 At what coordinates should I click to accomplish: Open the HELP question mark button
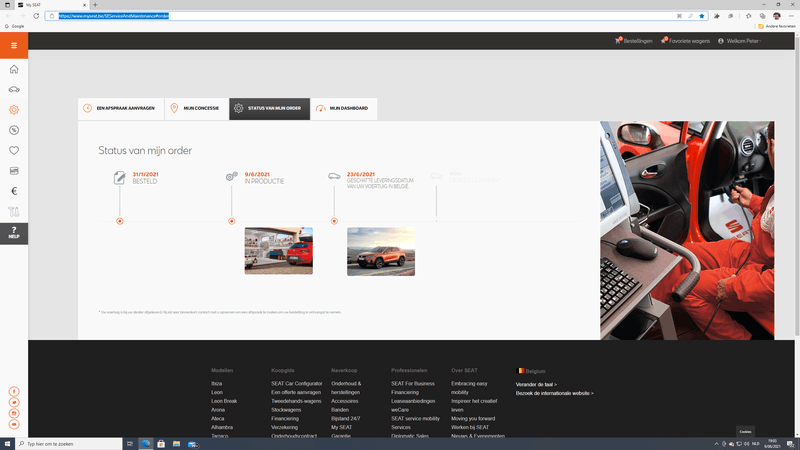tap(14, 233)
